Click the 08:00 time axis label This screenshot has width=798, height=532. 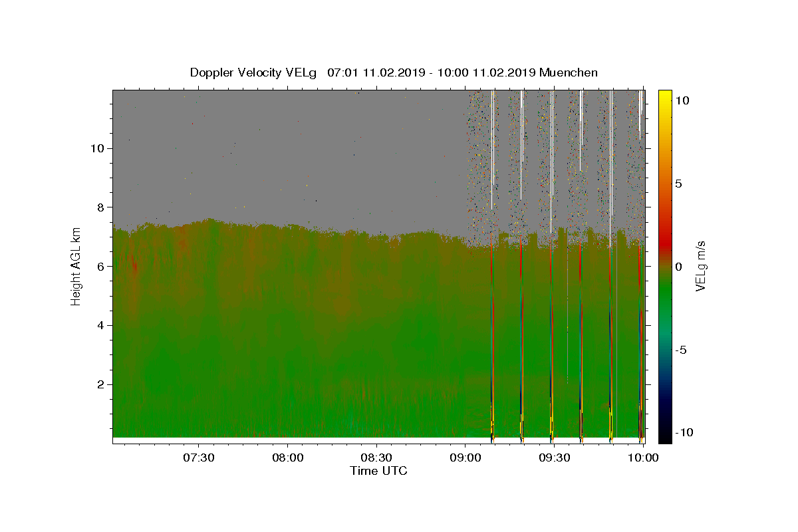coord(288,458)
